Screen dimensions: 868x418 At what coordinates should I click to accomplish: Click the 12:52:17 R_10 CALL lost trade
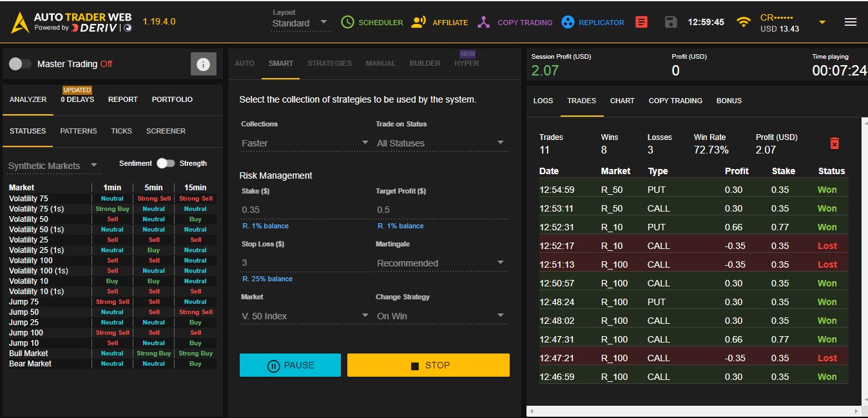coord(693,246)
